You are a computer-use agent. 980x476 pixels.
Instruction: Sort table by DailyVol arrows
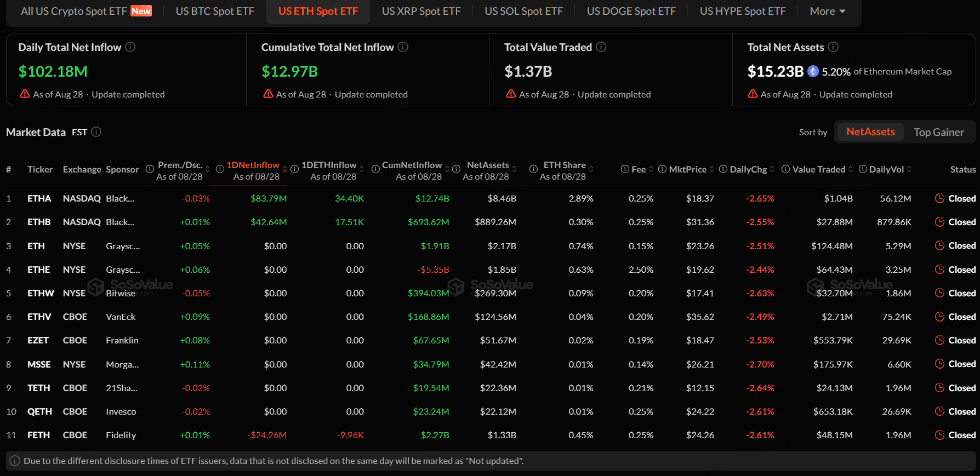(x=909, y=169)
